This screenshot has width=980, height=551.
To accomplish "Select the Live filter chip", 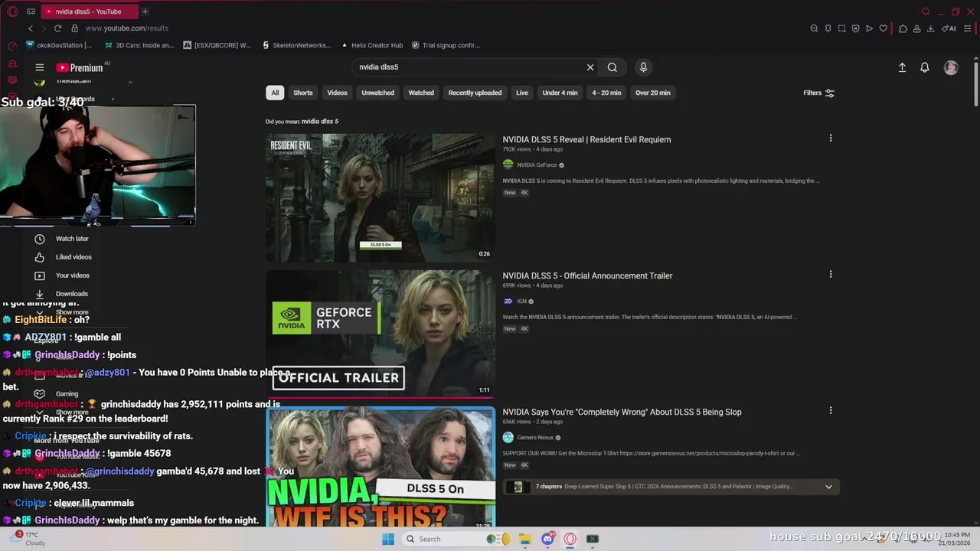I will click(522, 93).
